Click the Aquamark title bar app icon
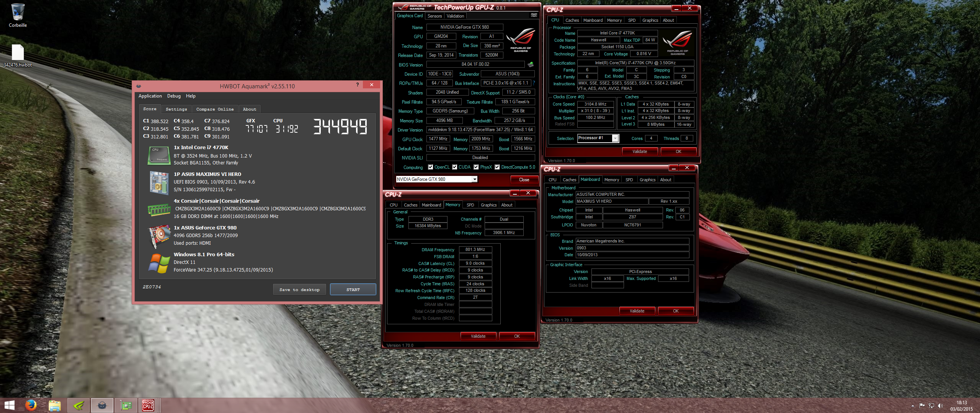Viewport: 980px width, 413px height. pos(139,86)
